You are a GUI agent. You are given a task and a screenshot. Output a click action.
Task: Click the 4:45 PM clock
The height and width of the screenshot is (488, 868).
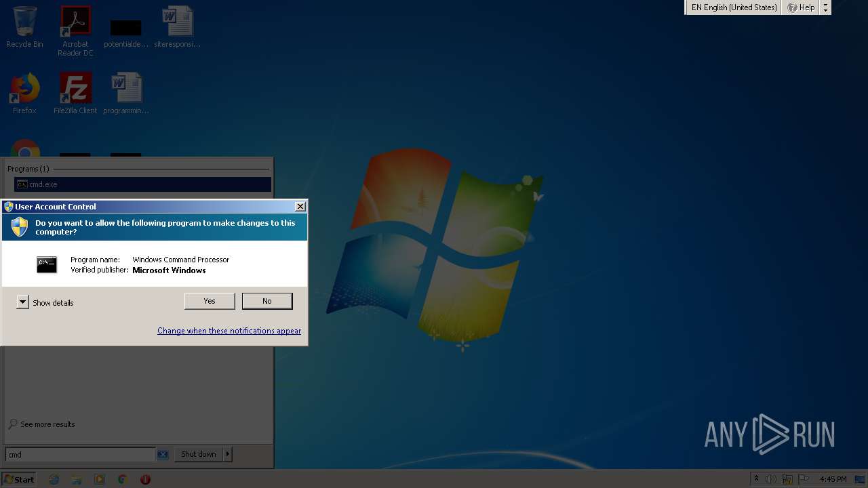coord(833,479)
